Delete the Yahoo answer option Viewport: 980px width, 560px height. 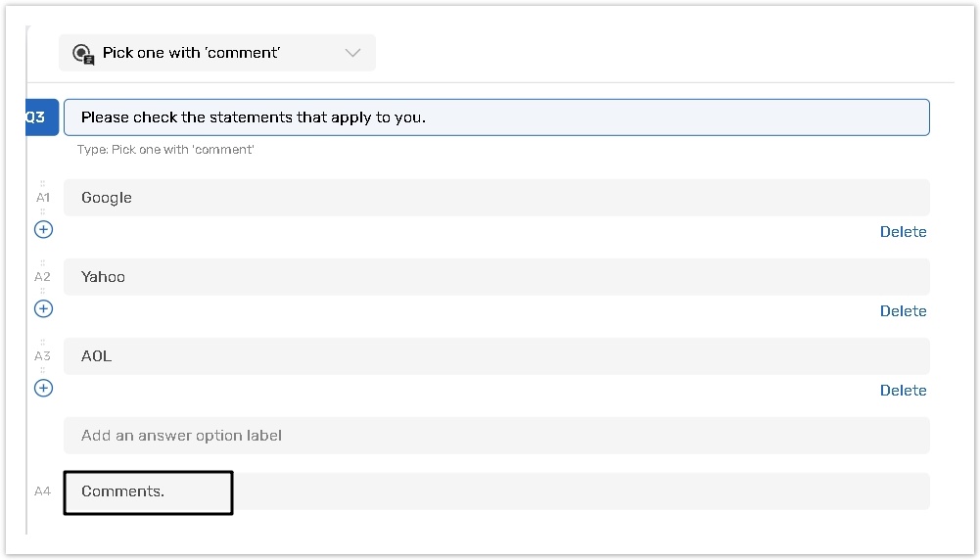903,311
